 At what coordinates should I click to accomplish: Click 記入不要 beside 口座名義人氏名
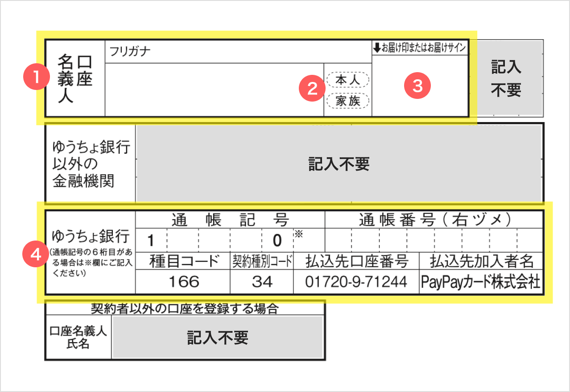218,338
